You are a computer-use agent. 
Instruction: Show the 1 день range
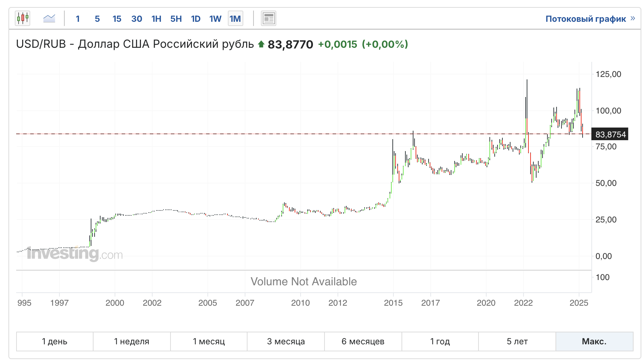pyautogui.click(x=54, y=341)
